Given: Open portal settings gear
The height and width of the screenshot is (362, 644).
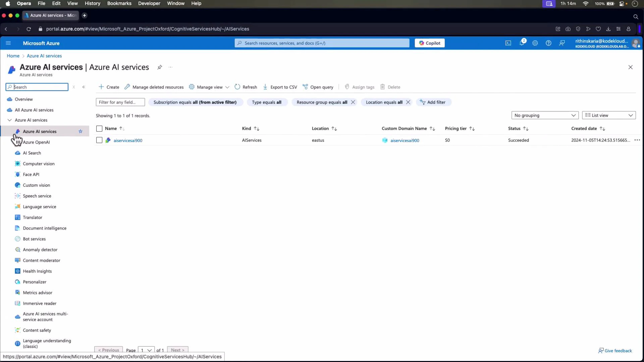Looking at the screenshot, I should pos(535,43).
